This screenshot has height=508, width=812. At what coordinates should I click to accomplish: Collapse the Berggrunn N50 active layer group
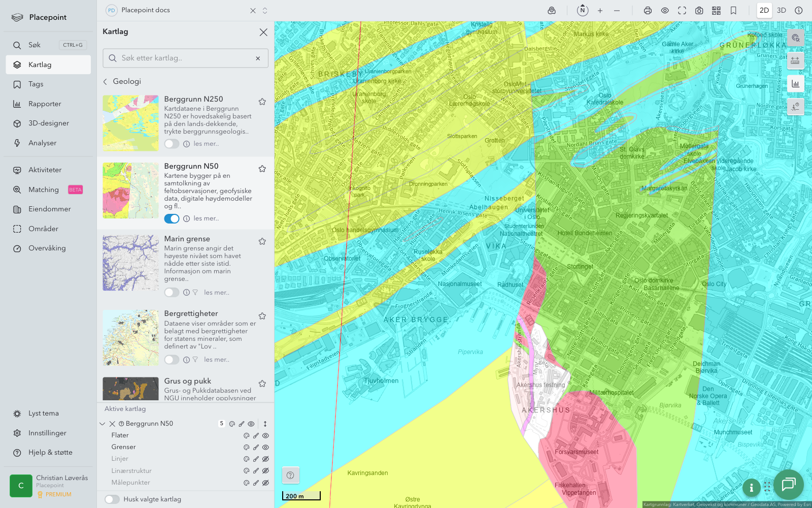pyautogui.click(x=103, y=424)
